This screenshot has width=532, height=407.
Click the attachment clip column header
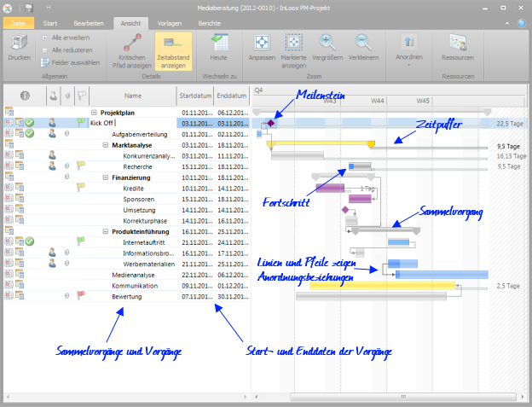point(67,96)
